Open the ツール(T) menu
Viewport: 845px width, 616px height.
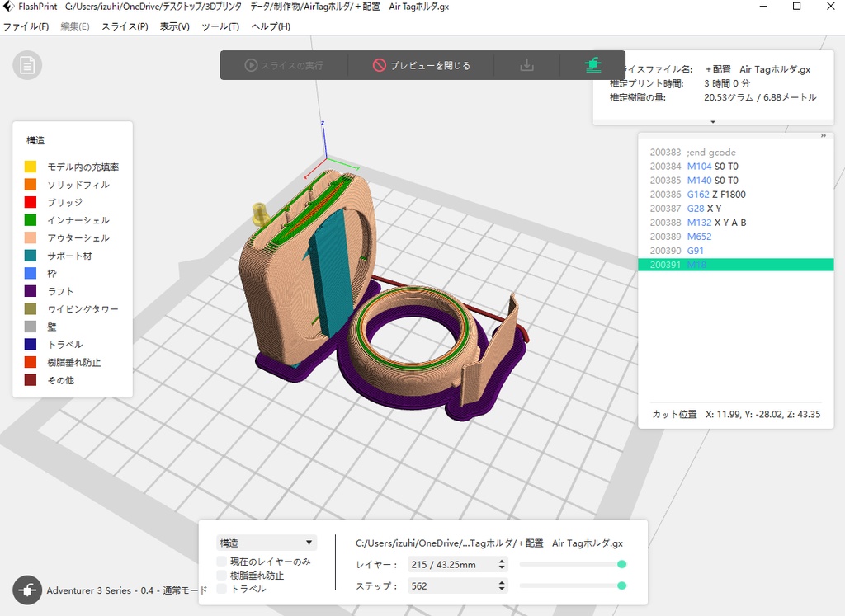click(x=220, y=26)
